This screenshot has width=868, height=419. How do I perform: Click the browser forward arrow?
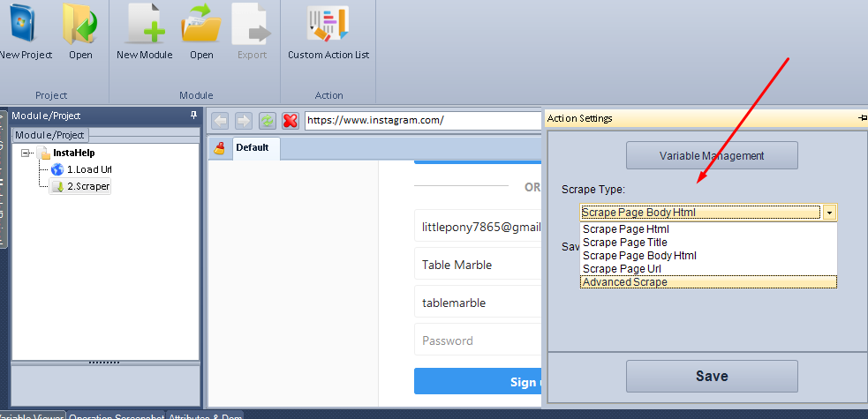click(x=243, y=120)
